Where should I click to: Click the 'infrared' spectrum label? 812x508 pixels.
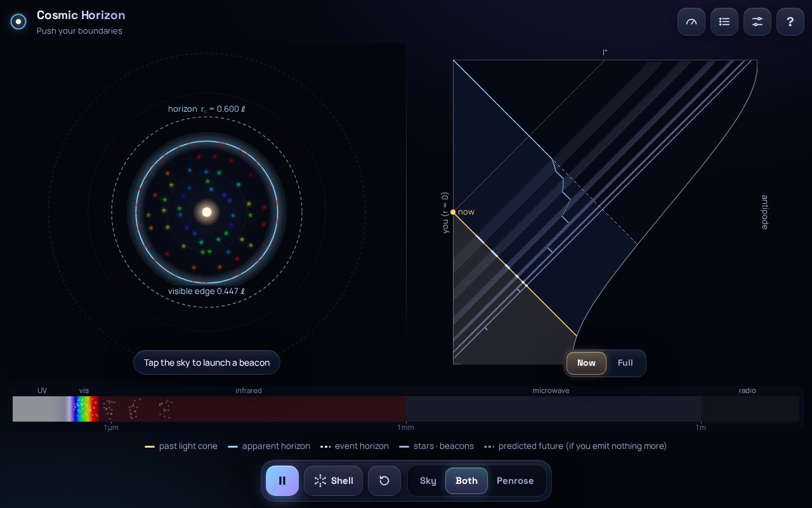pyautogui.click(x=249, y=391)
